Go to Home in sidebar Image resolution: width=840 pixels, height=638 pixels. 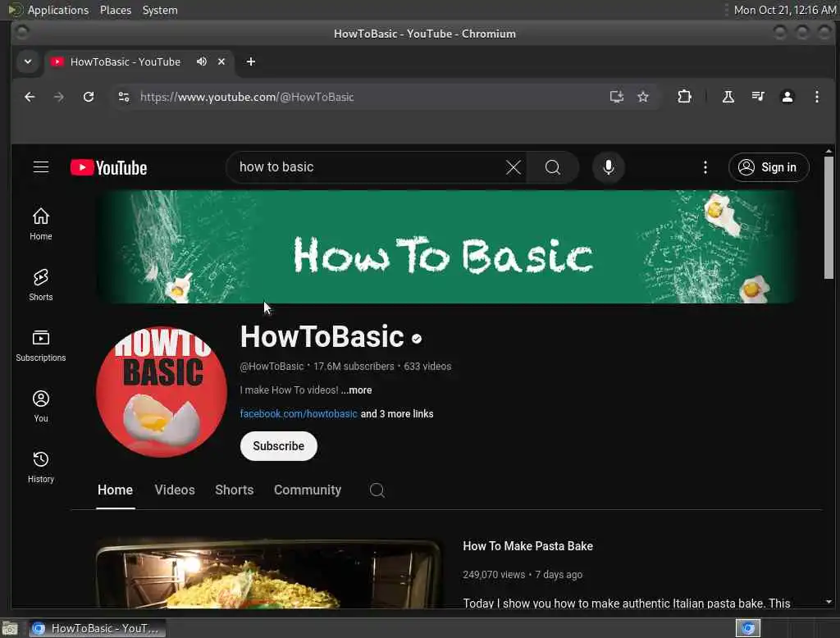coord(41,224)
